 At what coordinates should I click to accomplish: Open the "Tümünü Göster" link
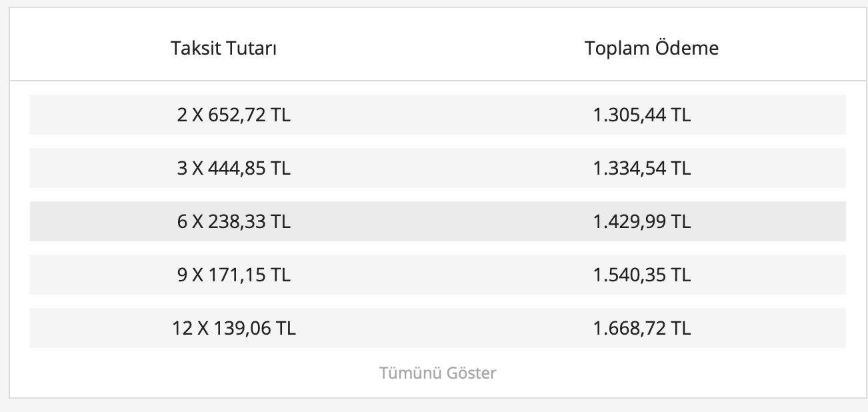pos(438,372)
